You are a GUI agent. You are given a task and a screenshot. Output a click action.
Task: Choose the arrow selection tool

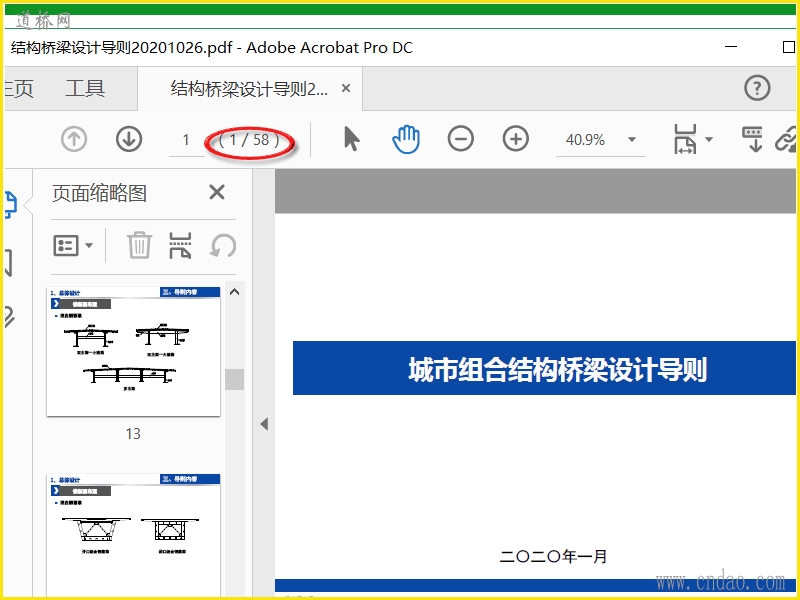pos(352,139)
